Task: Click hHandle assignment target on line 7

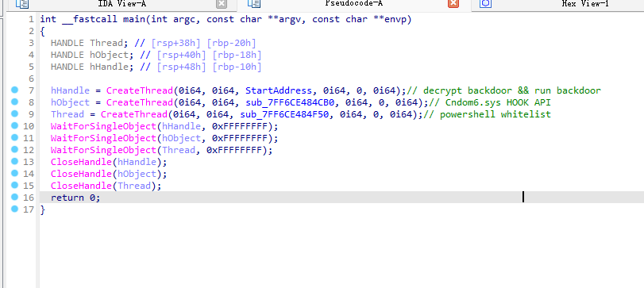Action: [x=70, y=90]
